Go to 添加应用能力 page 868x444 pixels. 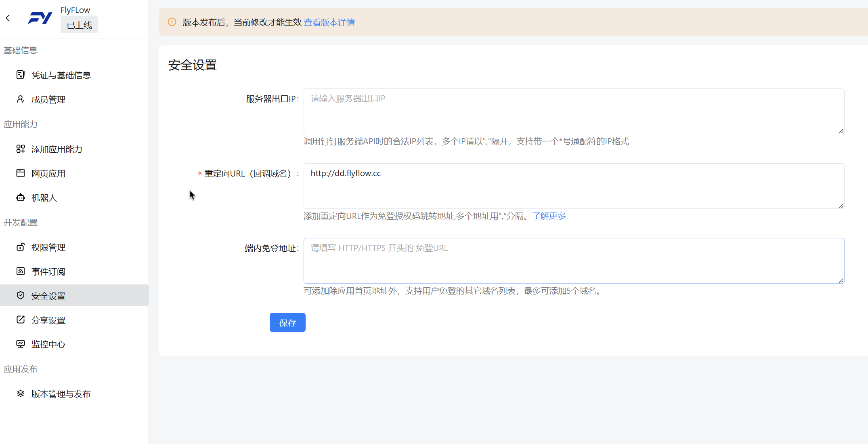point(74,149)
